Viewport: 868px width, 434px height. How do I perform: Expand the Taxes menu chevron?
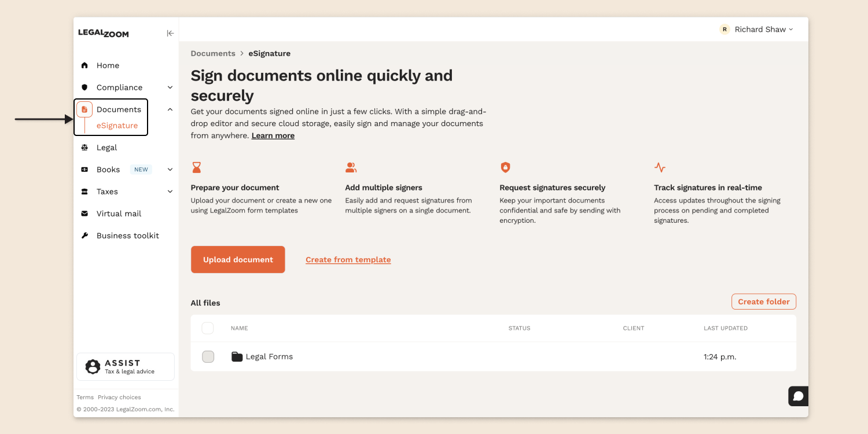pyautogui.click(x=170, y=192)
